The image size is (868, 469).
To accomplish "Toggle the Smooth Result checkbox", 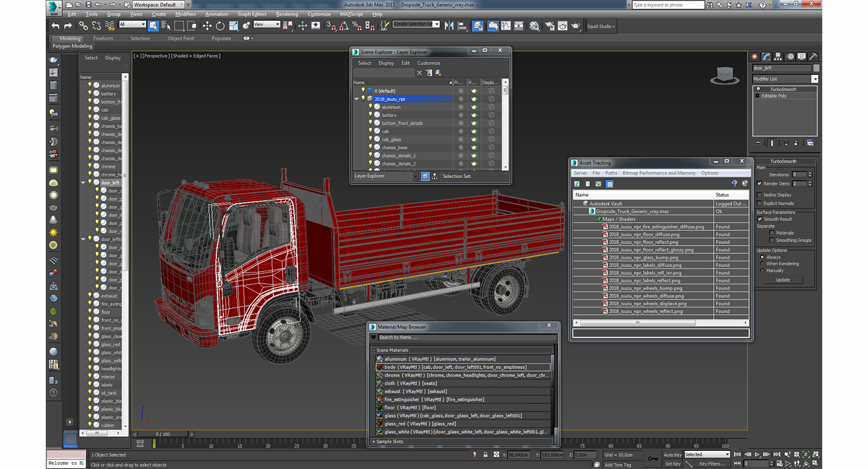I will (x=759, y=219).
